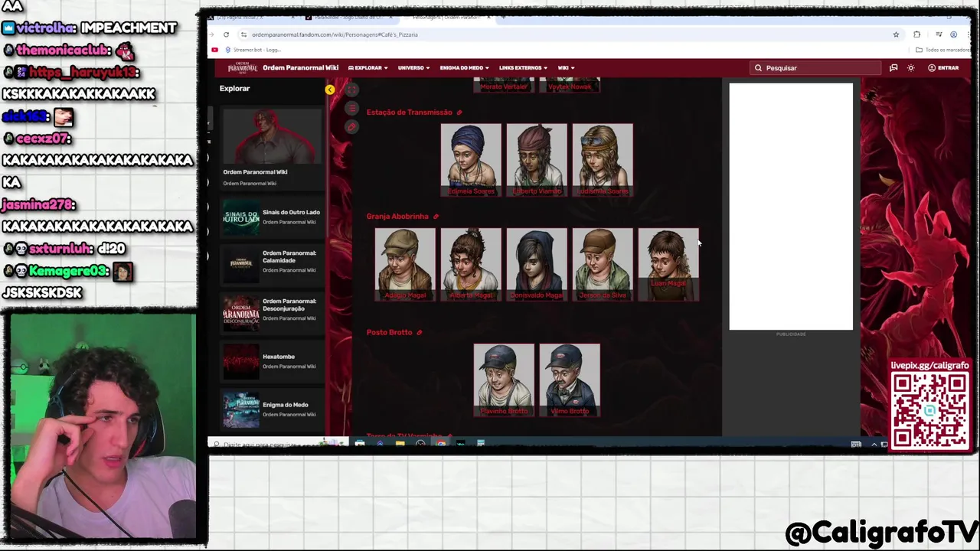The height and width of the screenshot is (551, 980).
Task: Open Edimeia Soares character portrait
Action: pyautogui.click(x=471, y=160)
